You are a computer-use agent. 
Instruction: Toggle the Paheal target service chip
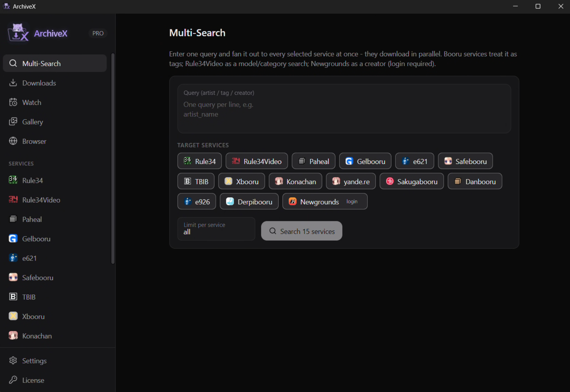tap(313, 161)
